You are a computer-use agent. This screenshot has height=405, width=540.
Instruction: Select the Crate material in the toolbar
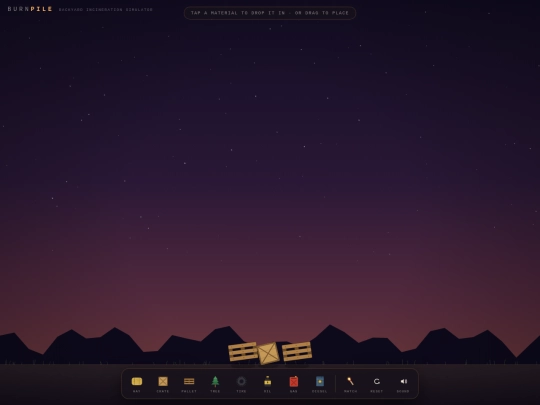[x=163, y=384]
